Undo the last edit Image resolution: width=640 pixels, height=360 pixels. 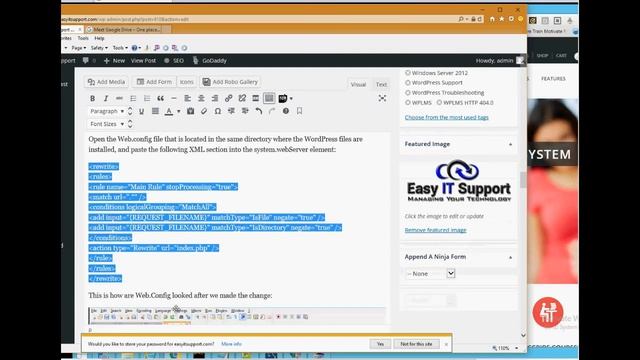click(x=259, y=111)
